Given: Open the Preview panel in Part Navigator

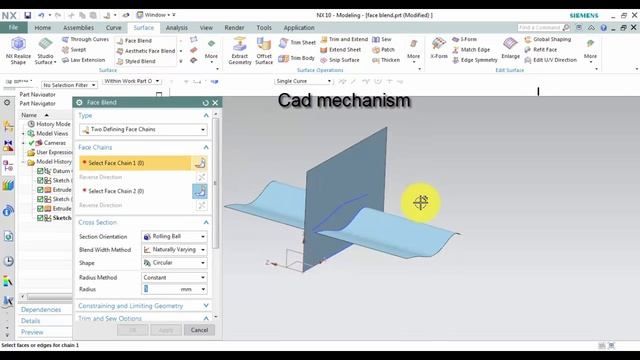Looking at the screenshot, I should (32, 332).
